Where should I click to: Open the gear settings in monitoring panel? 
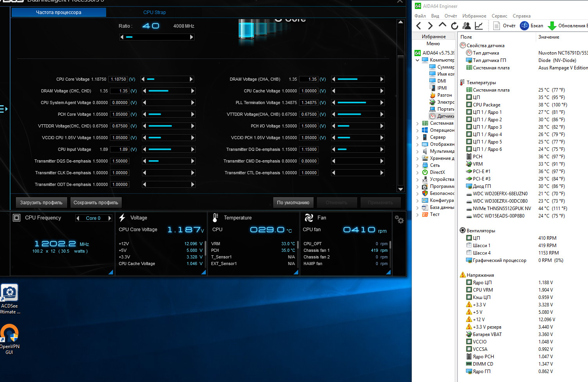[x=399, y=219]
